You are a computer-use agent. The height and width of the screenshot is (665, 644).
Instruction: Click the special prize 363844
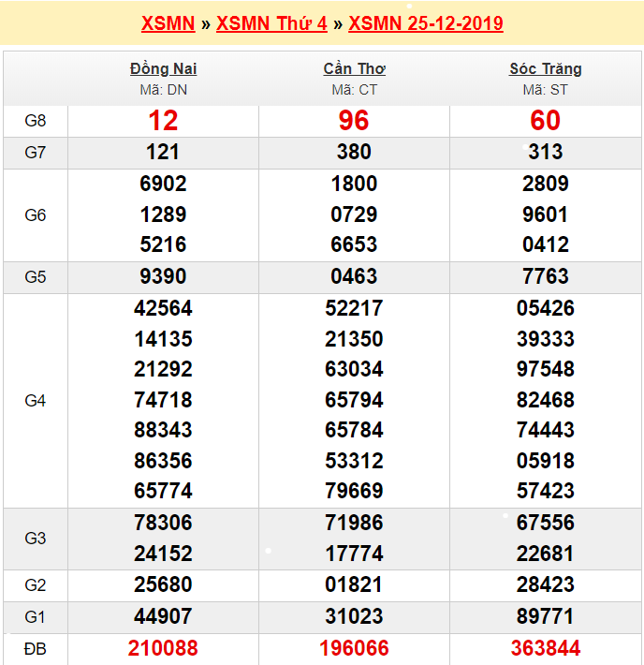[x=545, y=648]
